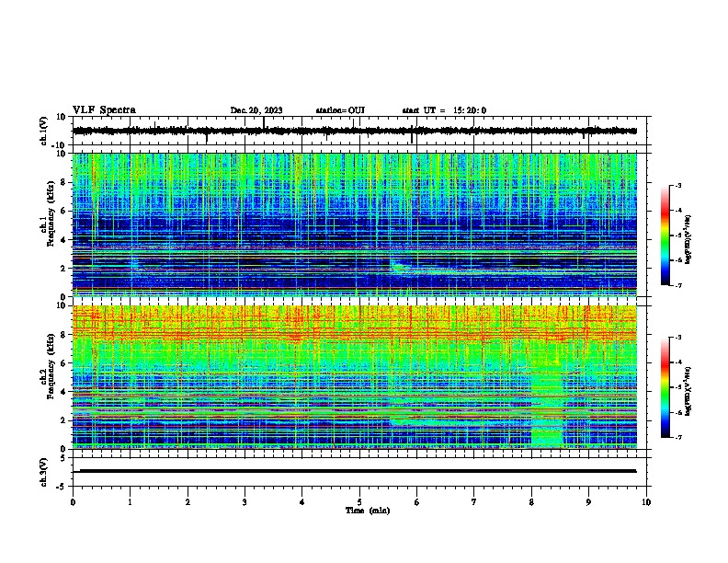728x563 pixels.
Task: Click the "-3" label on ch.1 color bar
Action: (x=677, y=185)
